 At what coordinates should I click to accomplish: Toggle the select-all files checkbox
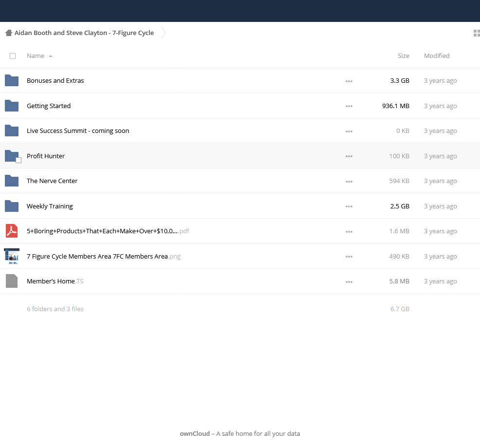coord(13,56)
